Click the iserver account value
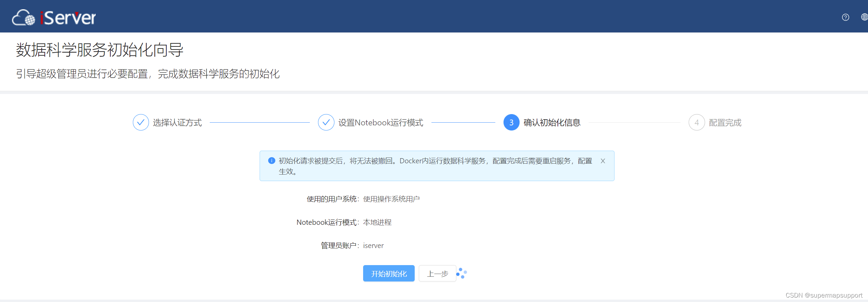The image size is (868, 302). click(373, 246)
